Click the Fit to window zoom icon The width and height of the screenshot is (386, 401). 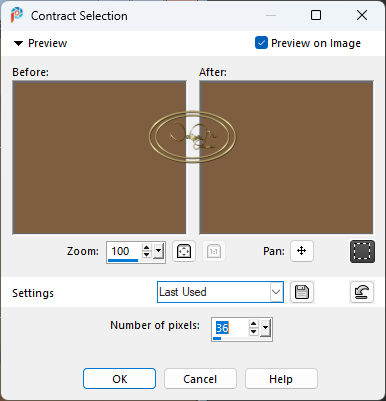click(184, 251)
